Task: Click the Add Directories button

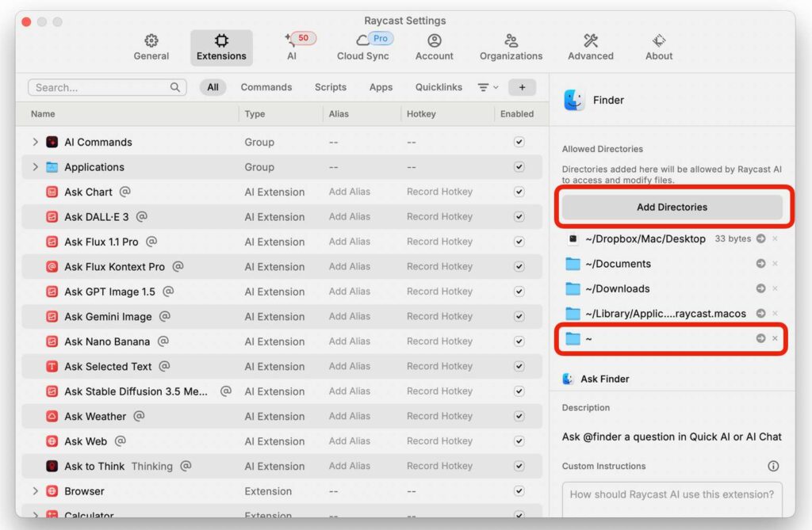Action: click(x=672, y=207)
